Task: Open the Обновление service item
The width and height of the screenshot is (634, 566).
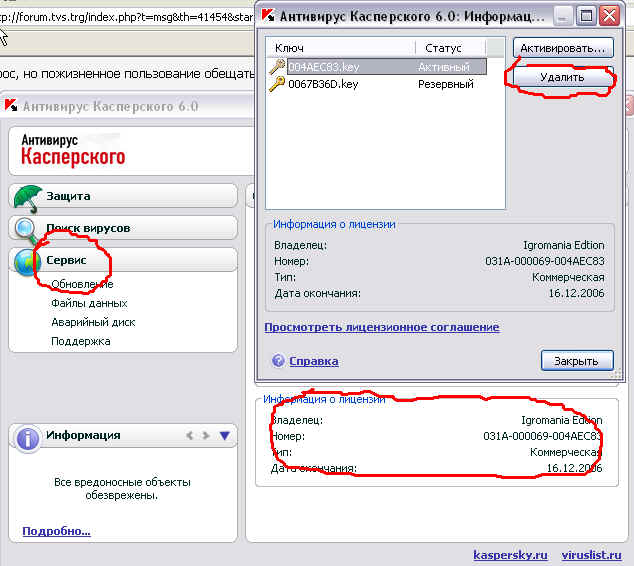Action: [82, 284]
